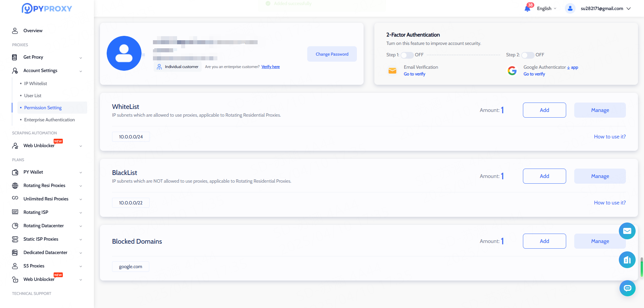Viewport: 644px width, 308px height.
Task: Enable the Step 2 Google Authenticator switch
Action: point(527,55)
